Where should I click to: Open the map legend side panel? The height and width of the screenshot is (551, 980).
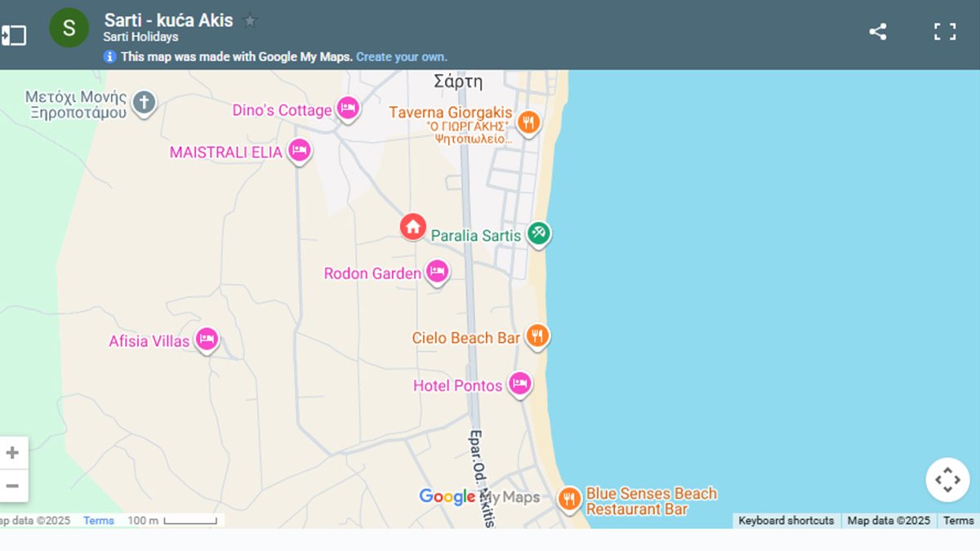pyautogui.click(x=14, y=35)
